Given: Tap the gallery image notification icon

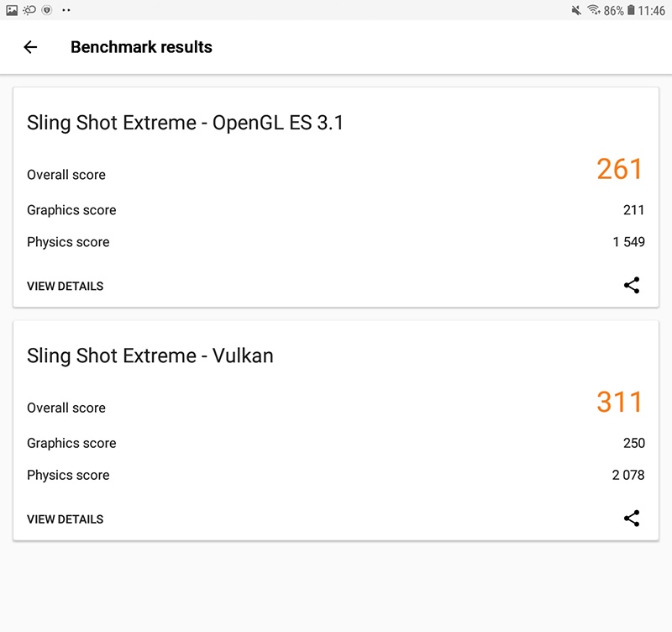Looking at the screenshot, I should (12, 10).
